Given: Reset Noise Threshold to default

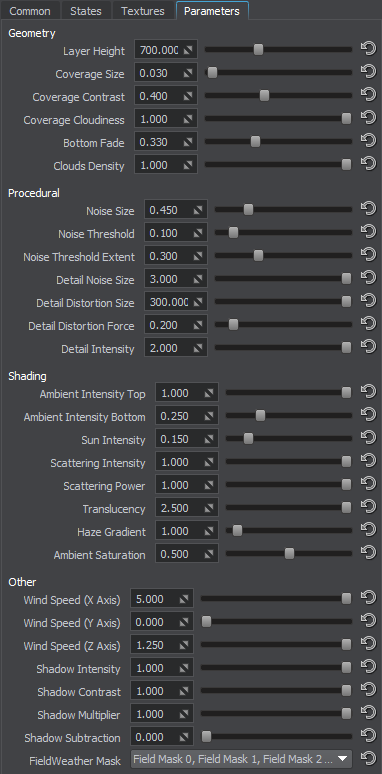Looking at the screenshot, I should click(x=368, y=232).
